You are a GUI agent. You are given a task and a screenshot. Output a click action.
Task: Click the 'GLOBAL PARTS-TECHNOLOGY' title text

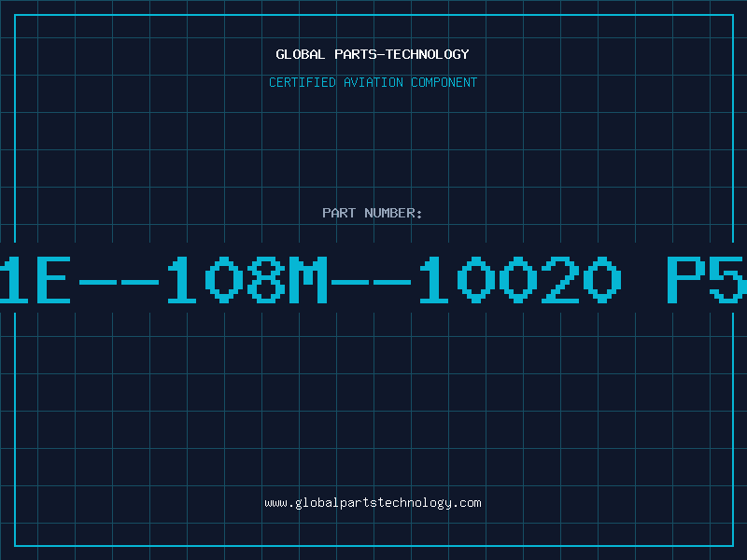pyautogui.click(x=373, y=54)
